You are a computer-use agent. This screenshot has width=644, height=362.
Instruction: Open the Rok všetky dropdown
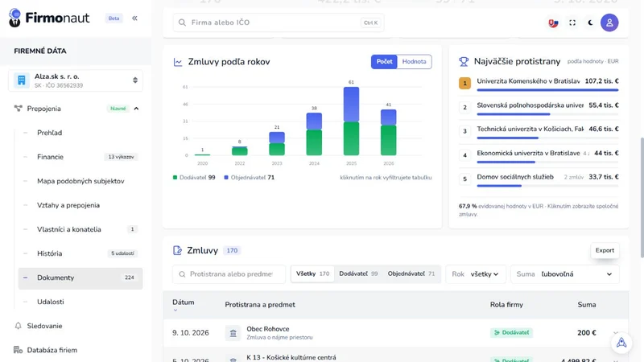(x=476, y=274)
